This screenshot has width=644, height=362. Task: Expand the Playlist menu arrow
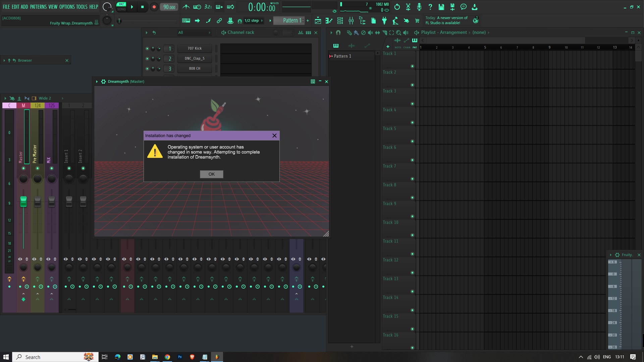pos(331,33)
